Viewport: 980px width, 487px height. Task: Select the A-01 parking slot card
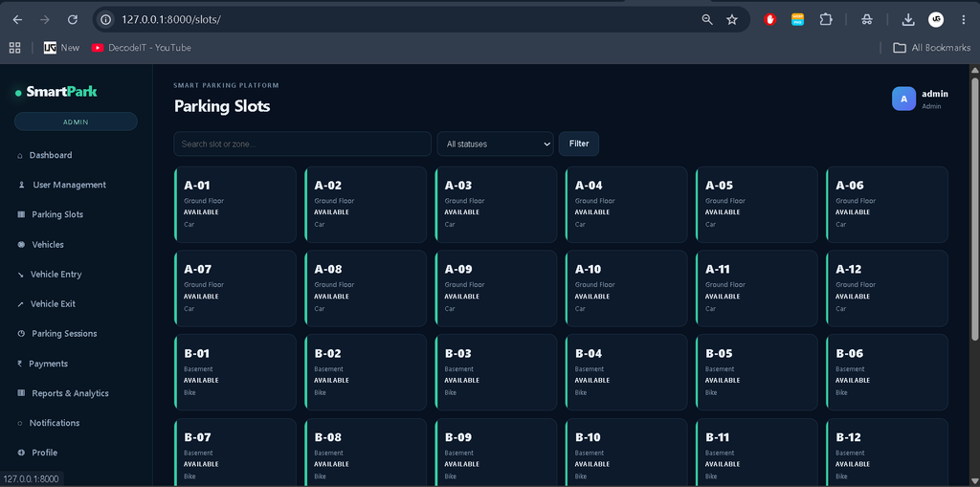coord(235,205)
